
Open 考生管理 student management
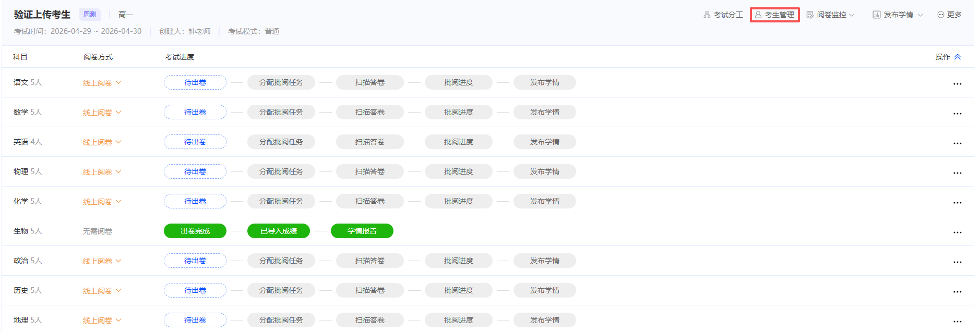(774, 15)
